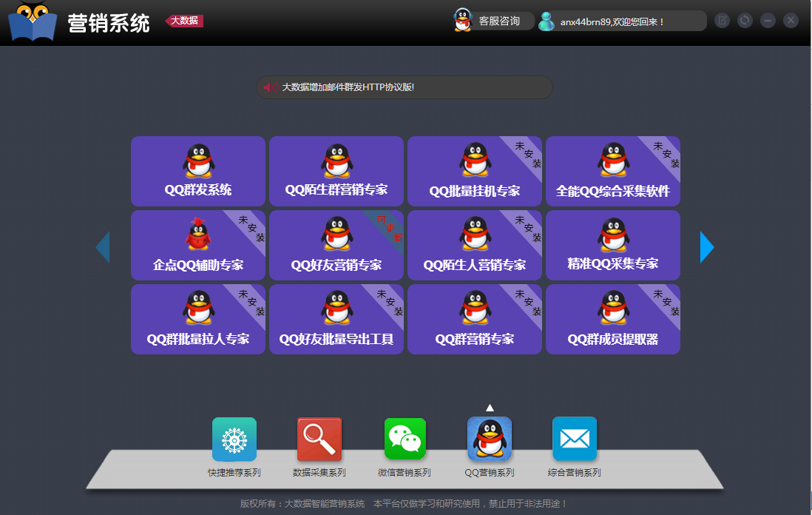Launch QQ好友批量导出工具 tile
The width and height of the screenshot is (812, 515).
coord(336,319)
